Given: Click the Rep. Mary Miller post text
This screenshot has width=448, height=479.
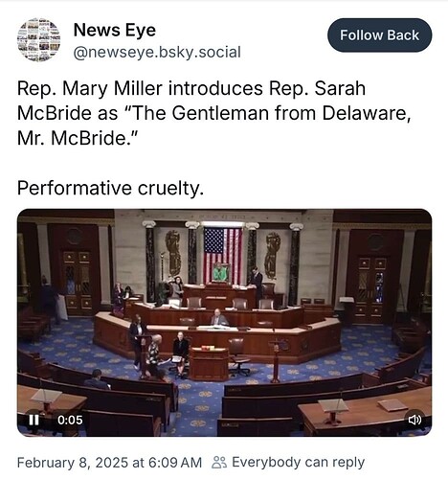Looking at the screenshot, I should (213, 113).
